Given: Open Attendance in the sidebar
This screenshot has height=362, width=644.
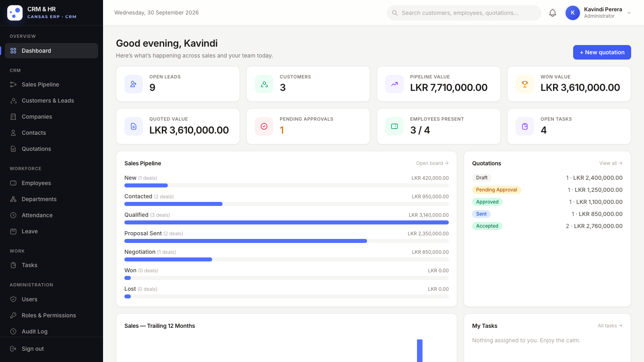Looking at the screenshot, I should click(52, 215).
